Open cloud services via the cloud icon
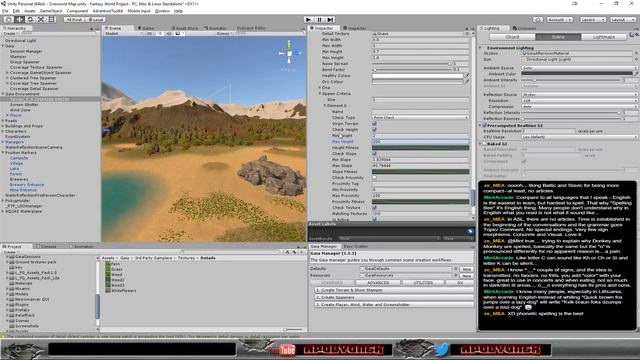 point(538,20)
